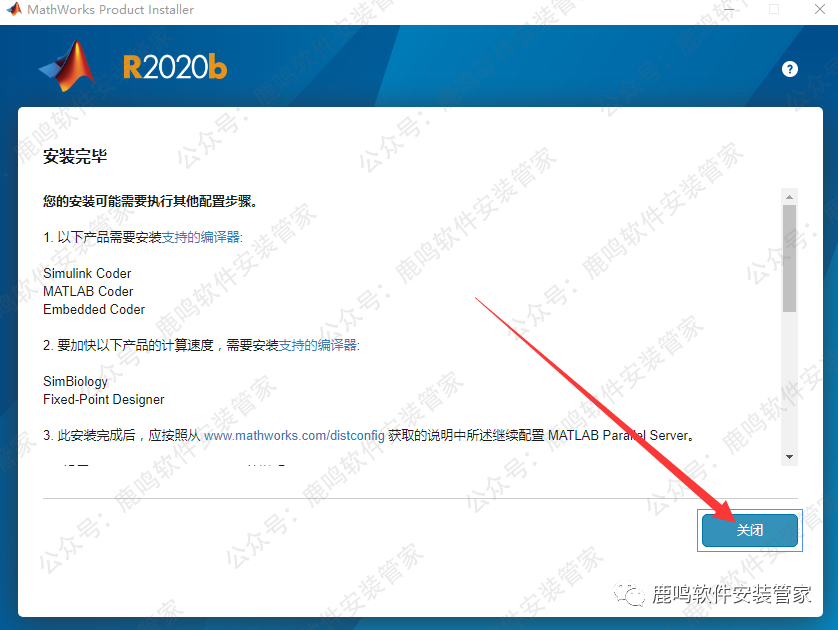This screenshot has width=838, height=630.
Task: Select the Embedded Coder product line
Action: tap(94, 309)
